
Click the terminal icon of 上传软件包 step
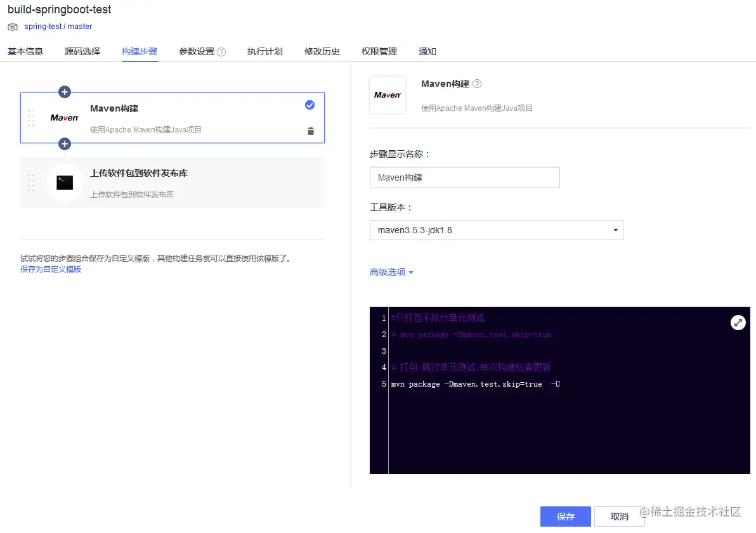click(65, 183)
